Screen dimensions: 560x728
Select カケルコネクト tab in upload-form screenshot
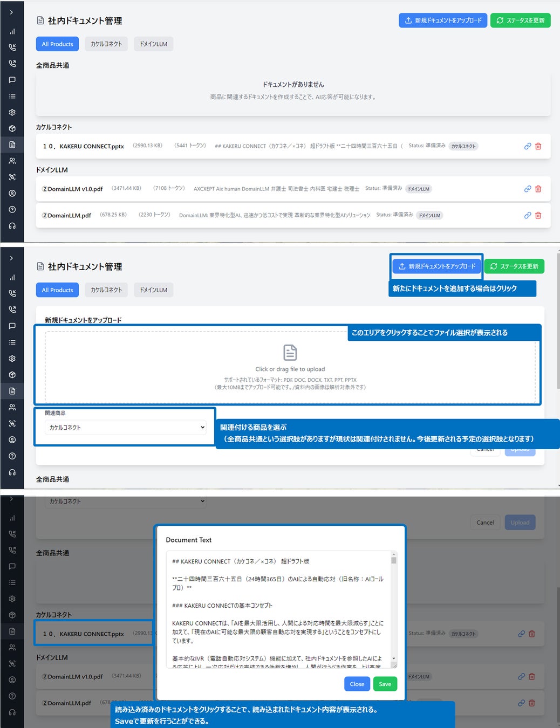pos(106,290)
